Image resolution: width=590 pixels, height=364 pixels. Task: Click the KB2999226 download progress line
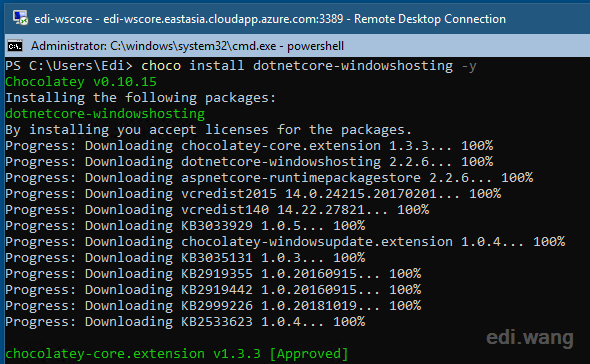(213, 306)
